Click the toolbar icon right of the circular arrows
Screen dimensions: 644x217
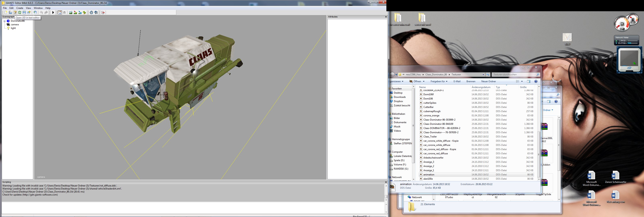(x=96, y=12)
